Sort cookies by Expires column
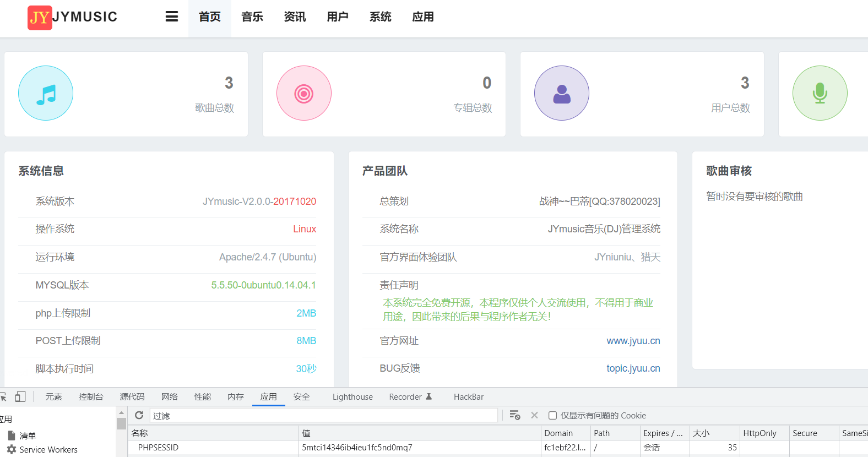Screen dimensions: 868x457 pyautogui.click(x=665, y=433)
